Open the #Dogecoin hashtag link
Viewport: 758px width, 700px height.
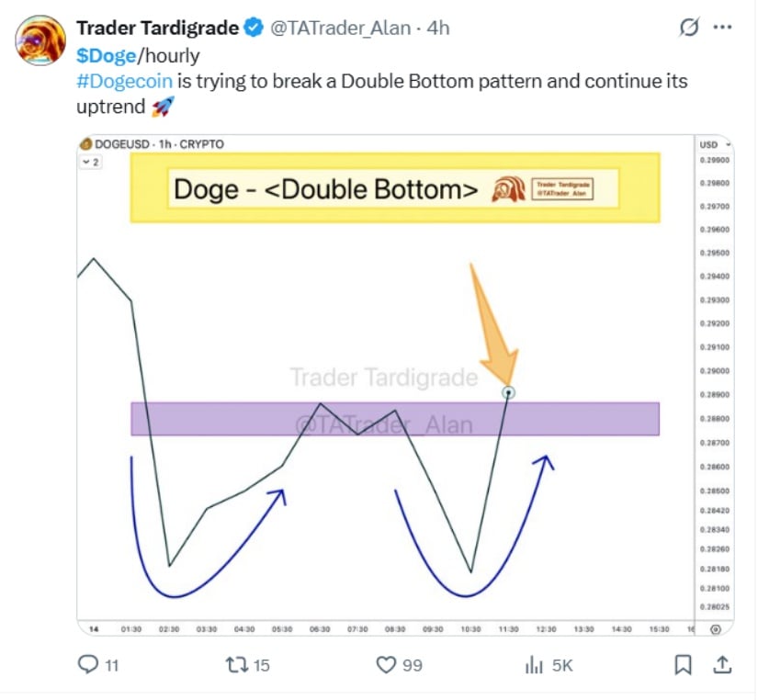click(124, 81)
